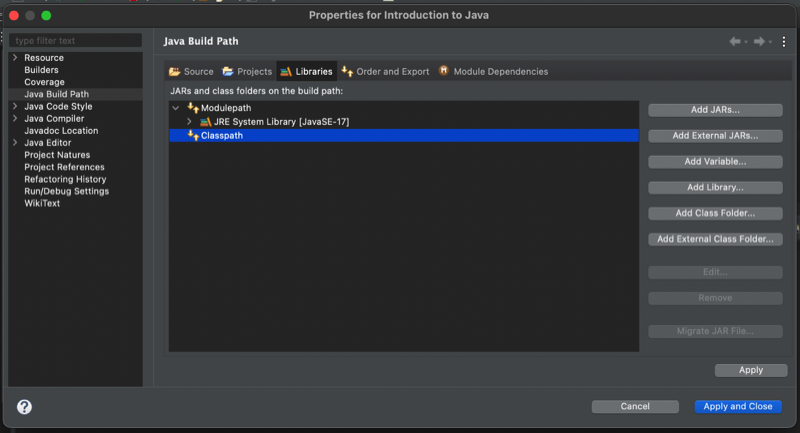This screenshot has width=800, height=433.
Task: Click the green macOS zoom window button
Action: [46, 15]
